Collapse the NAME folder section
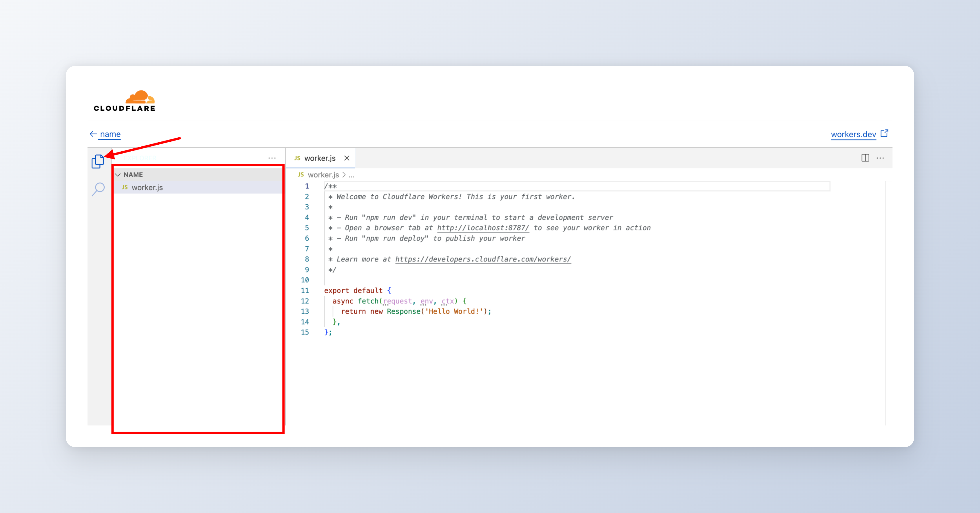980x513 pixels. point(118,175)
